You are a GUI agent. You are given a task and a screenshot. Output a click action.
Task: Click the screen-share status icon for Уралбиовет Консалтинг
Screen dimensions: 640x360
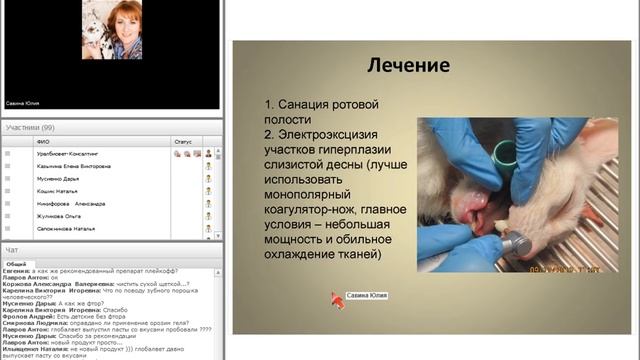(x=197, y=154)
